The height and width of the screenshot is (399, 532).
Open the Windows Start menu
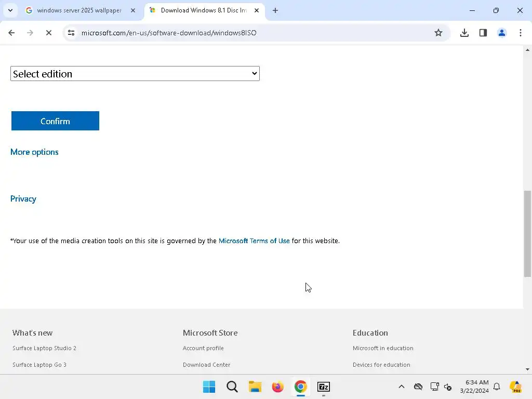(x=209, y=387)
